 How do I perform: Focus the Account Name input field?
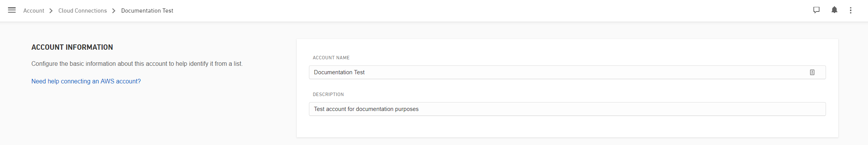coord(567,72)
